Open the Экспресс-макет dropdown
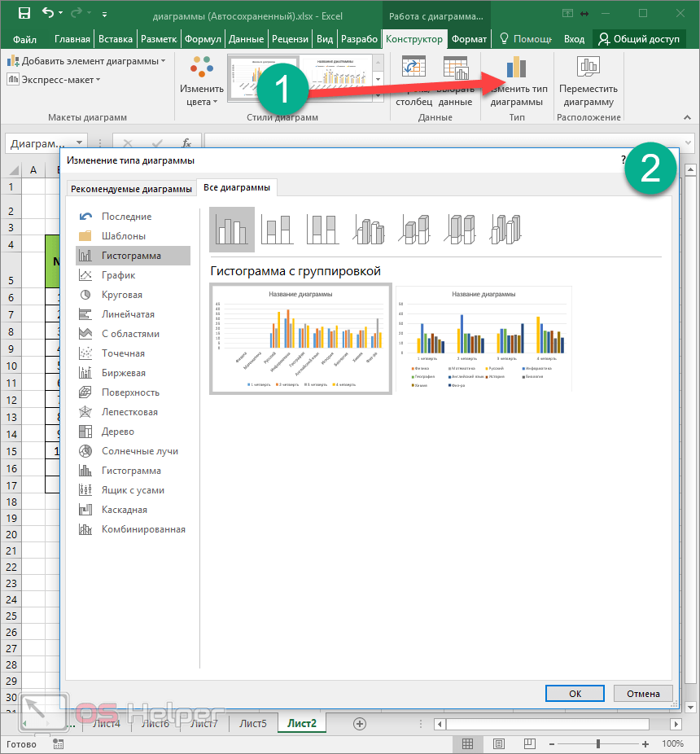The image size is (700, 754). tap(54, 79)
